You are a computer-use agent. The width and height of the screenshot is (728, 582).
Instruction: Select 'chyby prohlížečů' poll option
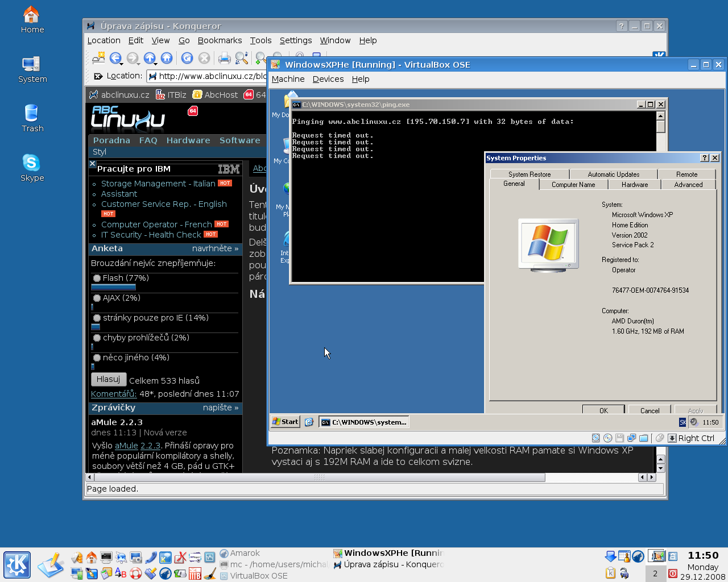pos(97,338)
